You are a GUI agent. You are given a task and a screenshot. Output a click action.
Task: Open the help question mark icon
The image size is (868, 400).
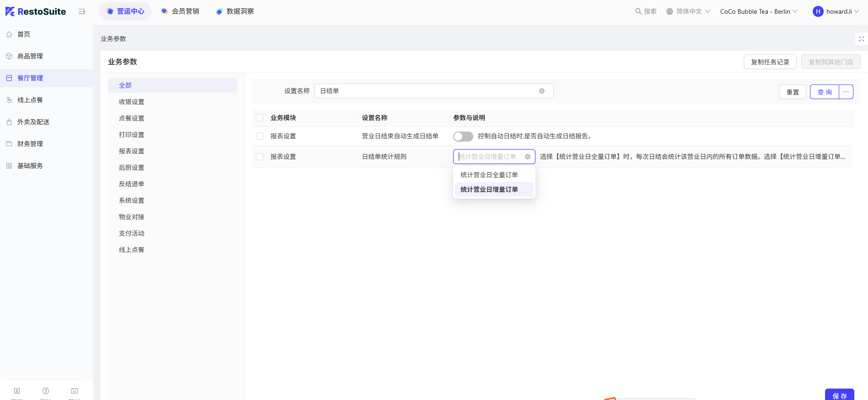(x=46, y=391)
